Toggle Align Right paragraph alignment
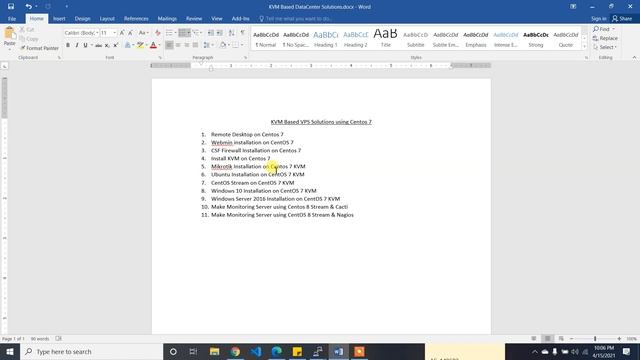The width and height of the screenshot is (640, 360). 187,45
